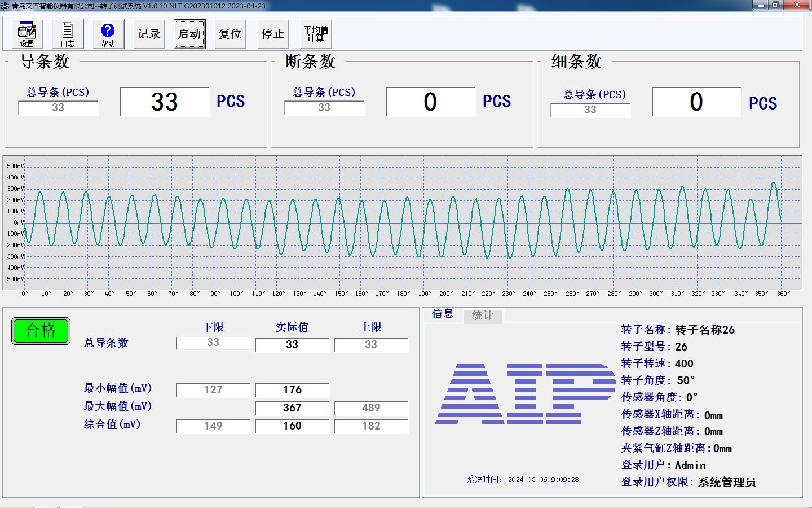Image resolution: width=812 pixels, height=508 pixels.
Task: Click the 转子转速: 400 text
Action: 657,364
